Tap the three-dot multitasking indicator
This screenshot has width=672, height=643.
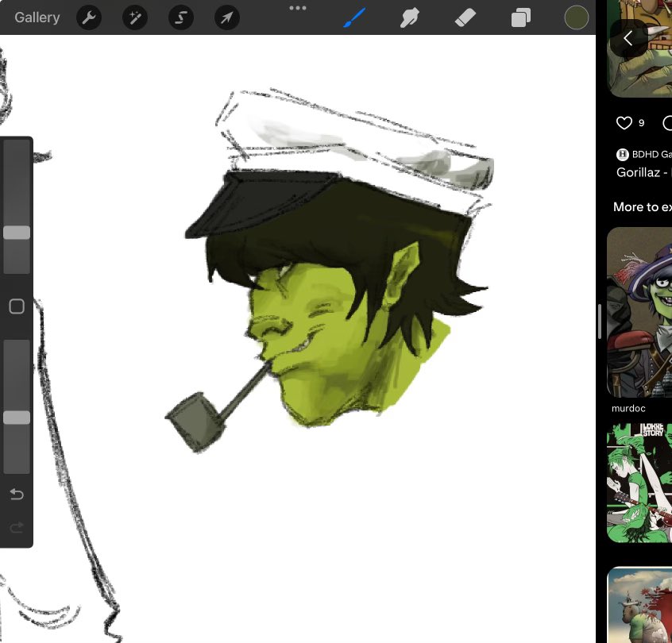[x=298, y=8]
